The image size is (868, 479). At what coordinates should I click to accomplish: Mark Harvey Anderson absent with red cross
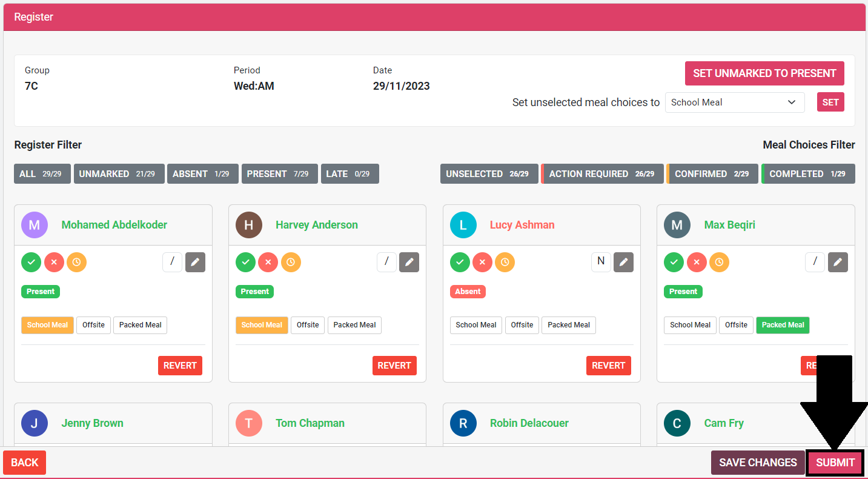(268, 263)
